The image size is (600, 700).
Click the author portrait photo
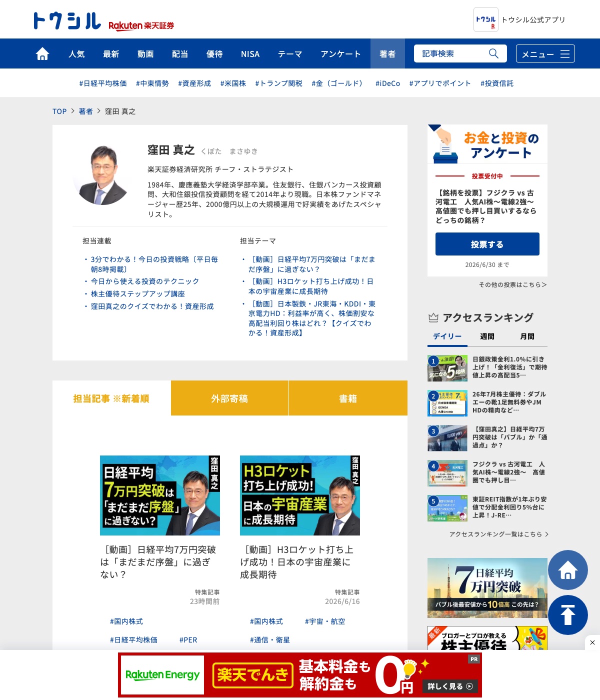click(102, 175)
